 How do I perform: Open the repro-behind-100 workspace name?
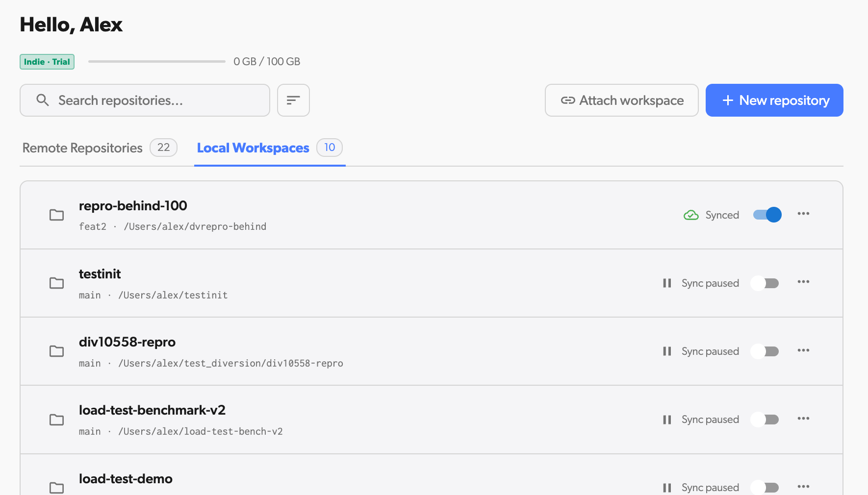133,205
